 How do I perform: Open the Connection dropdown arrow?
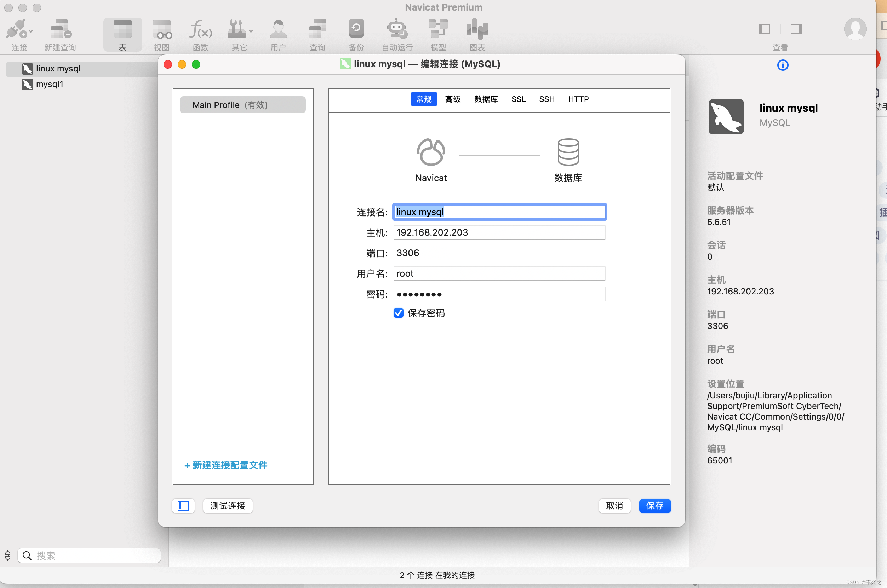coord(31,31)
